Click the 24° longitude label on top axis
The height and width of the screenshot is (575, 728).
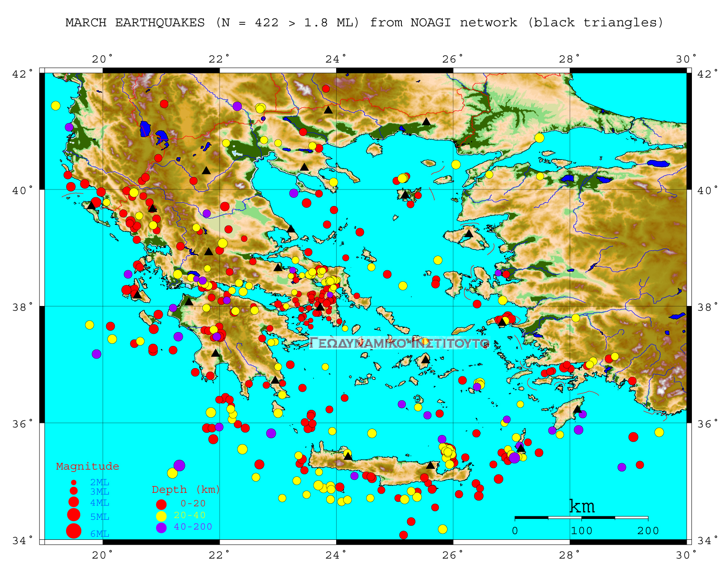tap(336, 59)
